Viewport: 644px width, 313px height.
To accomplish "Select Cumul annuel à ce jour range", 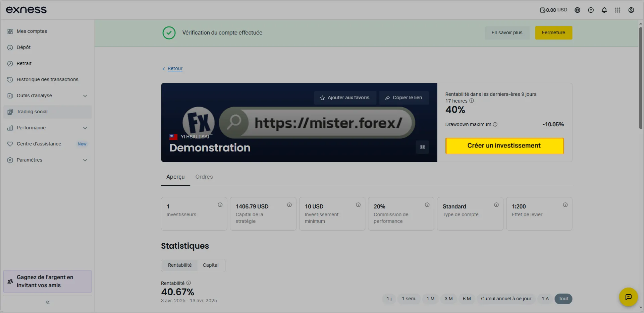I will pyautogui.click(x=506, y=299).
